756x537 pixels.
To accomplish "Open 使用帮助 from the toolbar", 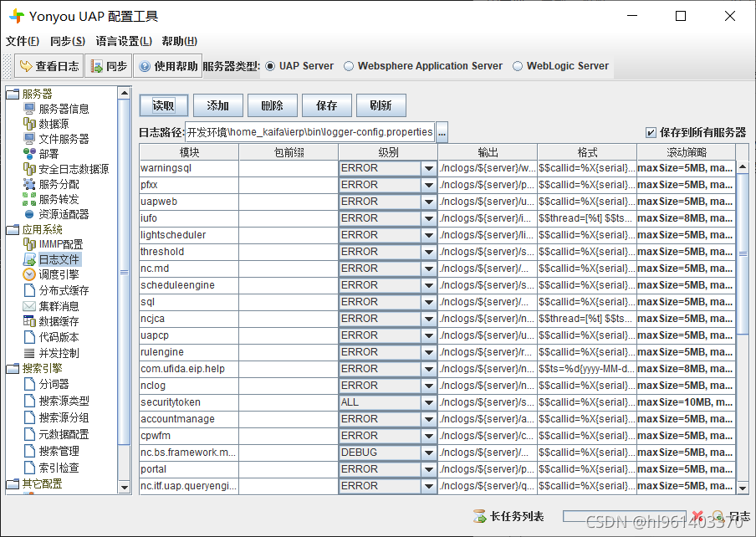I will pyautogui.click(x=168, y=66).
